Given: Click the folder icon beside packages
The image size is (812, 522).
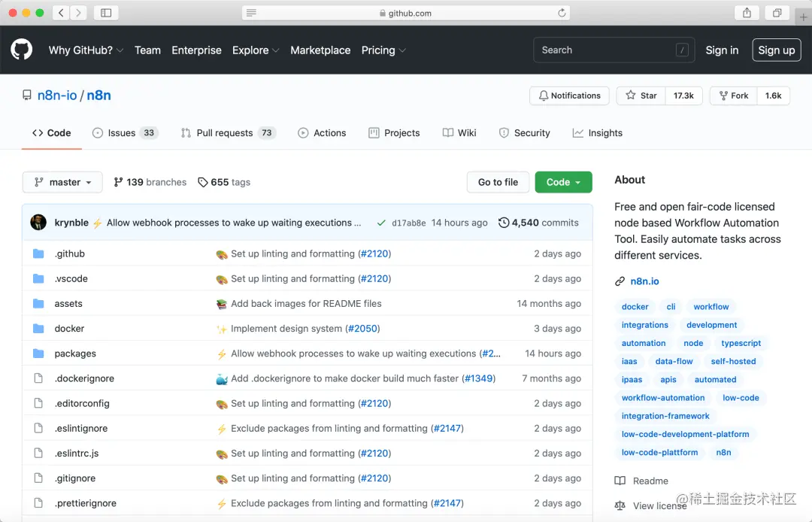Looking at the screenshot, I should tap(38, 354).
